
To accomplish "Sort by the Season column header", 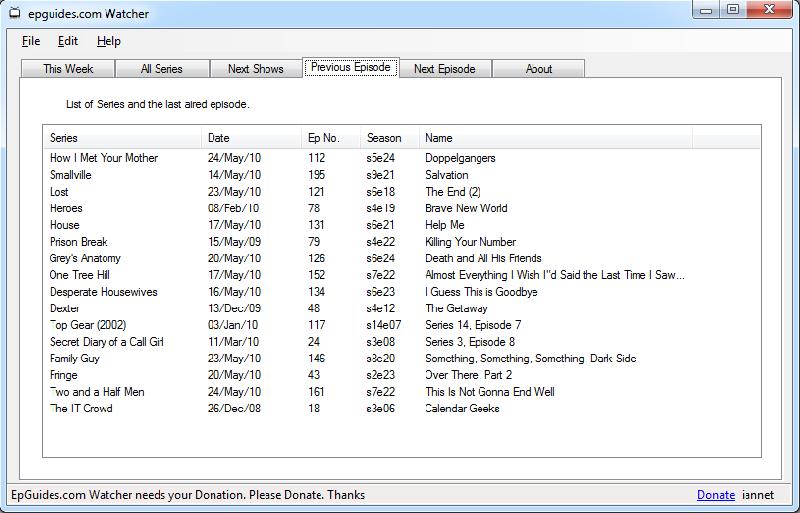I will point(390,138).
